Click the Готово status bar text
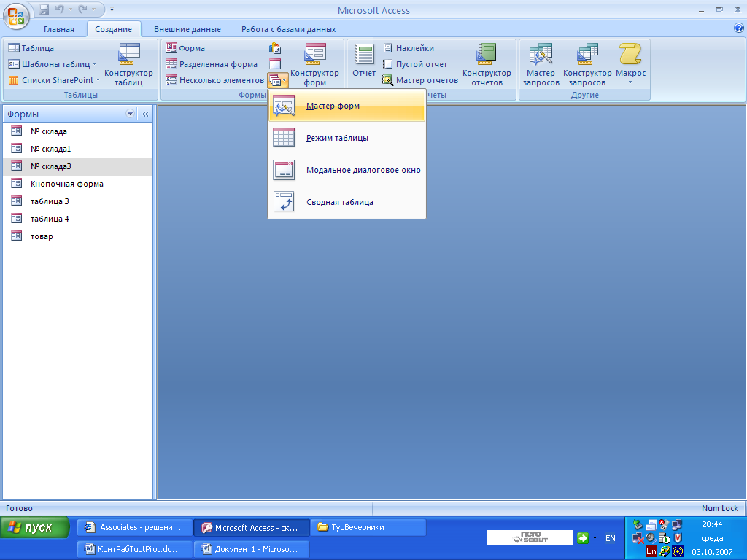Screen dimensions: 747x560 [19, 508]
